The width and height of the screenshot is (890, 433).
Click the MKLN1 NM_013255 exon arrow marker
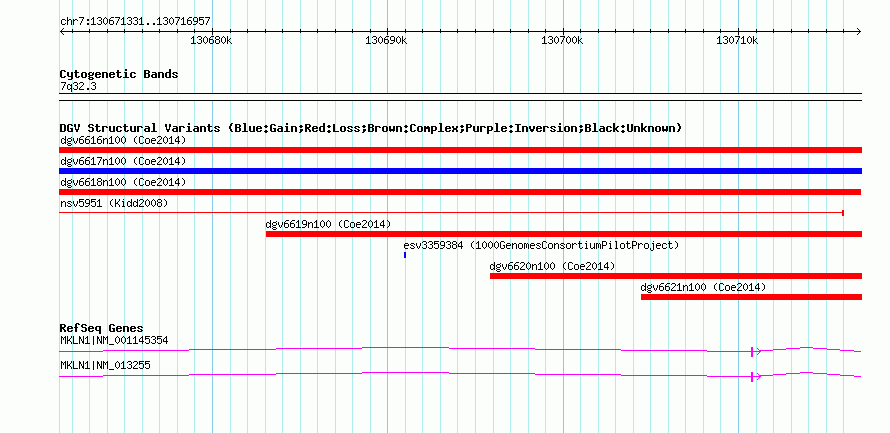755,376
